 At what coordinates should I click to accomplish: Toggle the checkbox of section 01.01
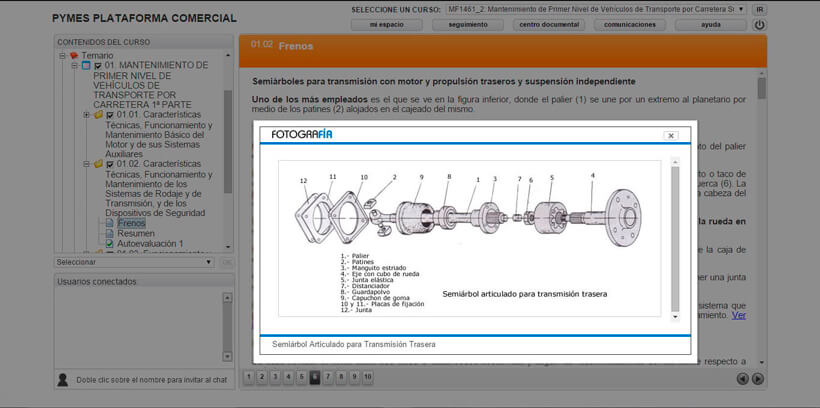110,115
